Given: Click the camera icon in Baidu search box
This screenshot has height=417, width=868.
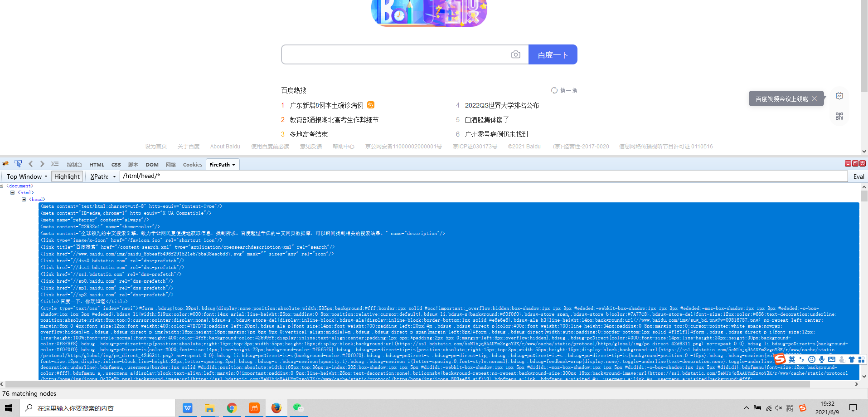Looking at the screenshot, I should pos(515,54).
